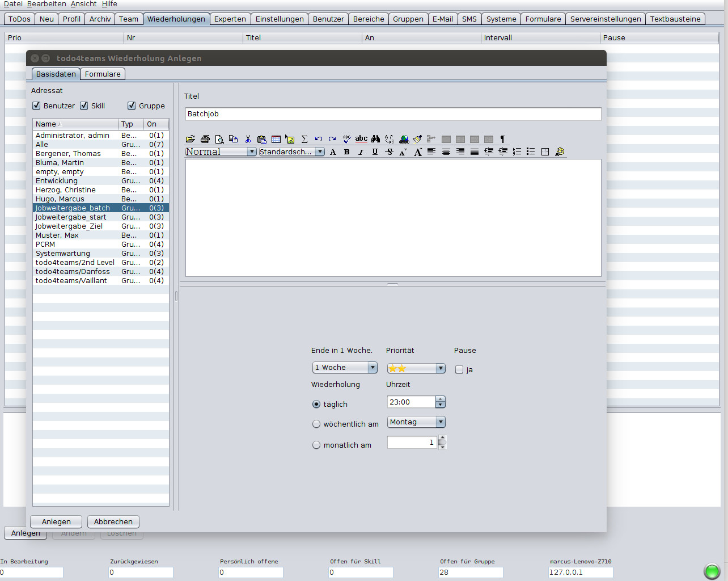Sort recipients by Name column header

coord(75,124)
